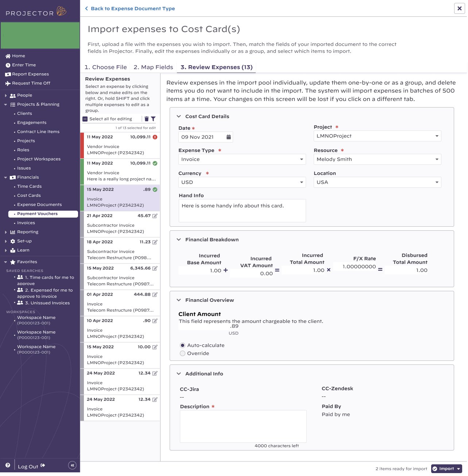Click edit icon on 01 Apr 444.88 expense
Image resolution: width=468 pixels, height=476 pixels.
[155, 295]
